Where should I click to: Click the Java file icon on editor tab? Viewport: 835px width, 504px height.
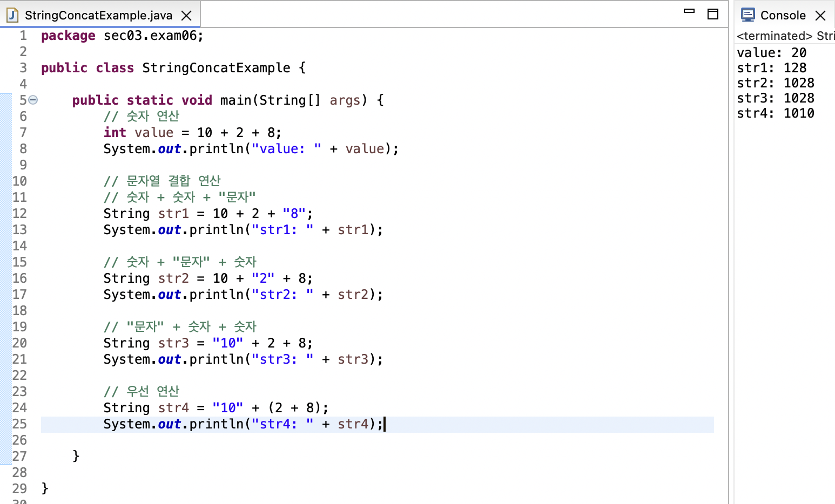(12, 15)
